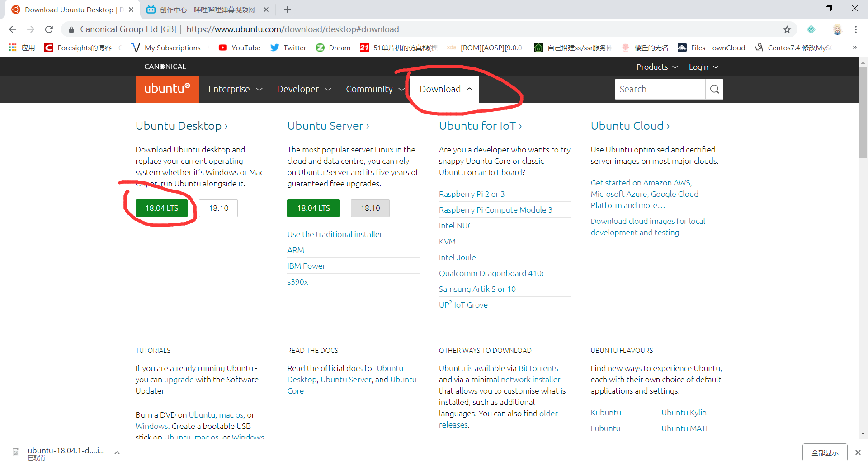Expand the Community menu
Image resolution: width=868 pixels, height=466 pixels.
(375, 89)
